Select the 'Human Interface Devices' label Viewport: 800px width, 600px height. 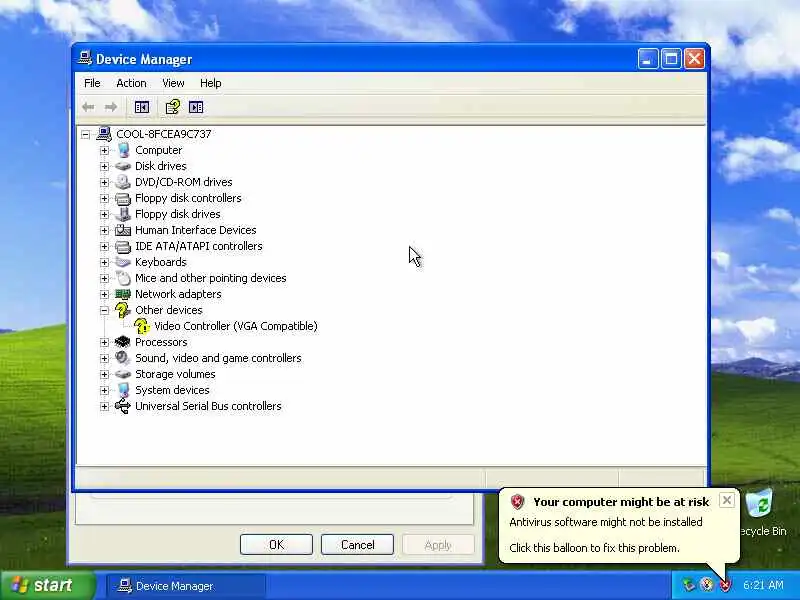195,230
